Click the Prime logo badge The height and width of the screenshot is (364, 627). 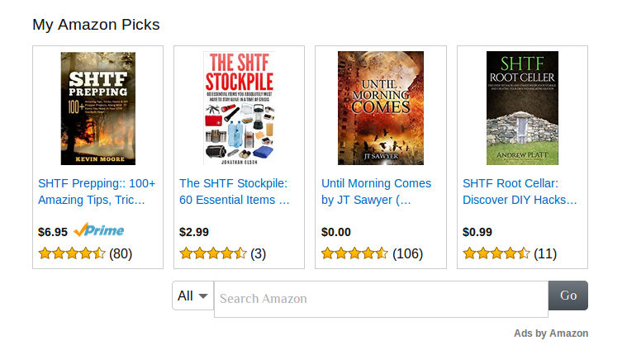click(98, 231)
